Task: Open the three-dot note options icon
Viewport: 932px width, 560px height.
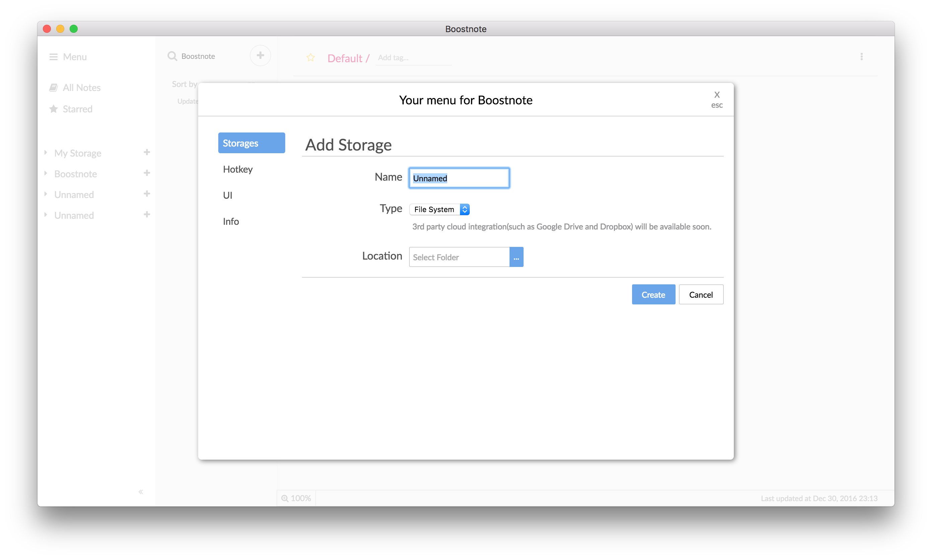Action: point(861,57)
